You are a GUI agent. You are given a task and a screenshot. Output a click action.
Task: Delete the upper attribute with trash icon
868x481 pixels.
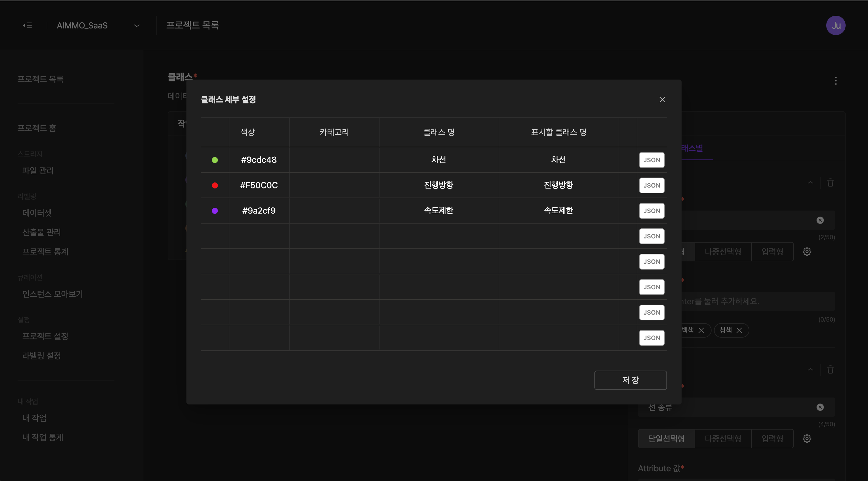(830, 182)
